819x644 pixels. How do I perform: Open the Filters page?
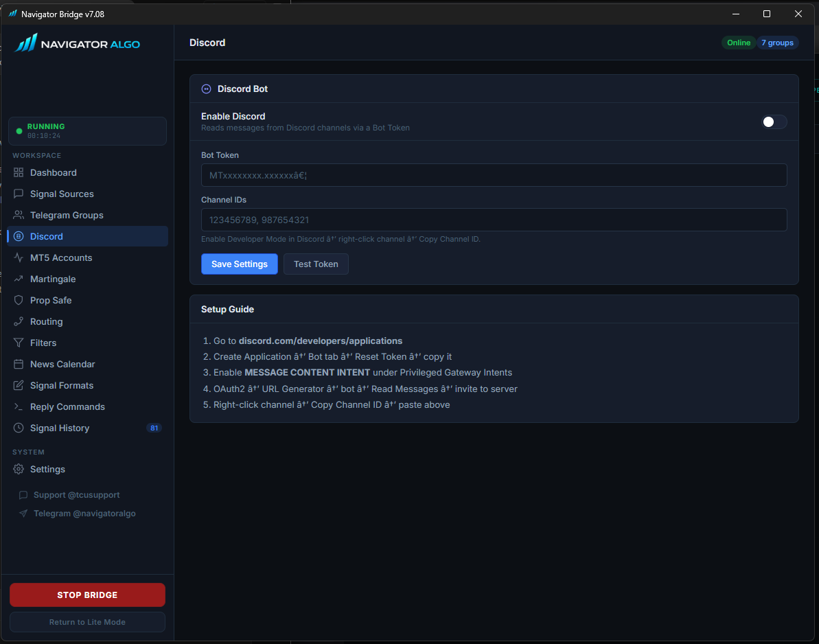[x=43, y=343]
